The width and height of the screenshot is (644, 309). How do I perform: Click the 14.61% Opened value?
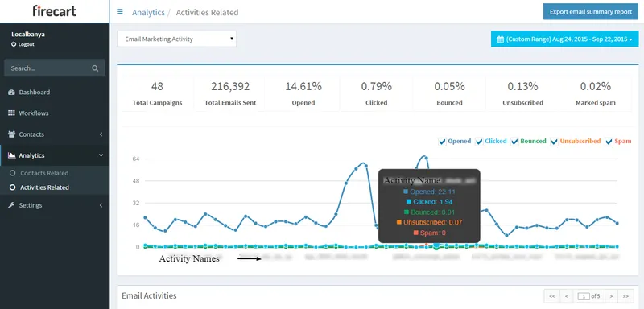[303, 87]
